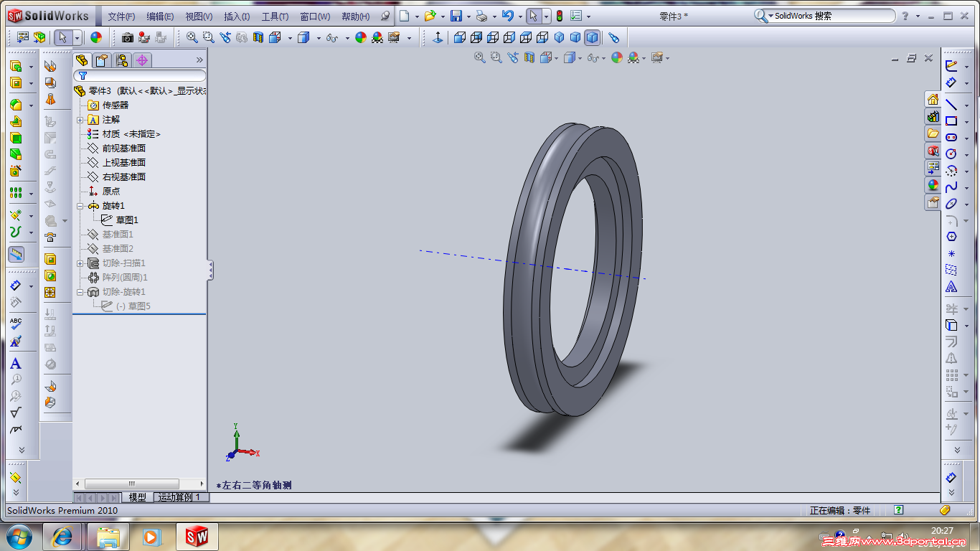
Task: Open heads-up Hide/Show Items glasses dropdown
Action: [604, 59]
